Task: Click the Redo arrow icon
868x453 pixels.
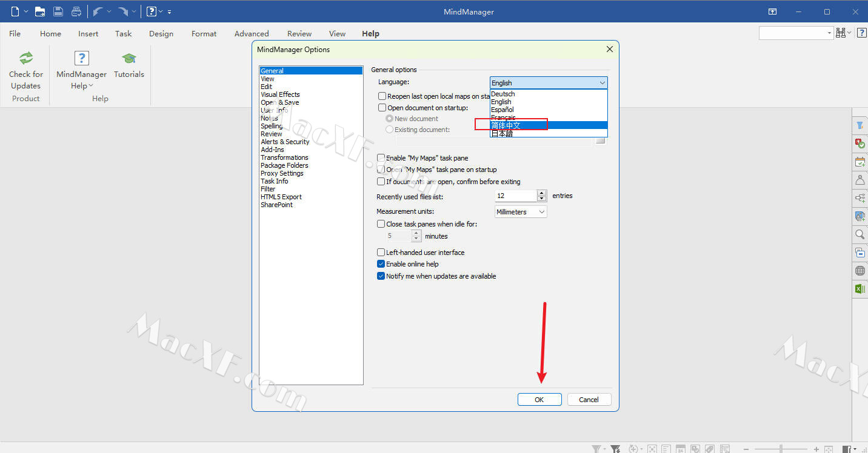Action: [x=122, y=11]
